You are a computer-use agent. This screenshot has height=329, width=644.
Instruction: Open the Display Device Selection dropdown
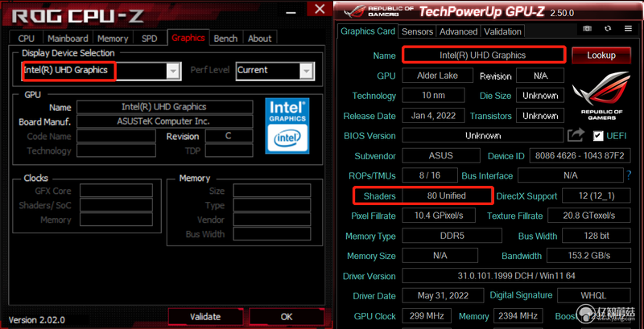174,71
